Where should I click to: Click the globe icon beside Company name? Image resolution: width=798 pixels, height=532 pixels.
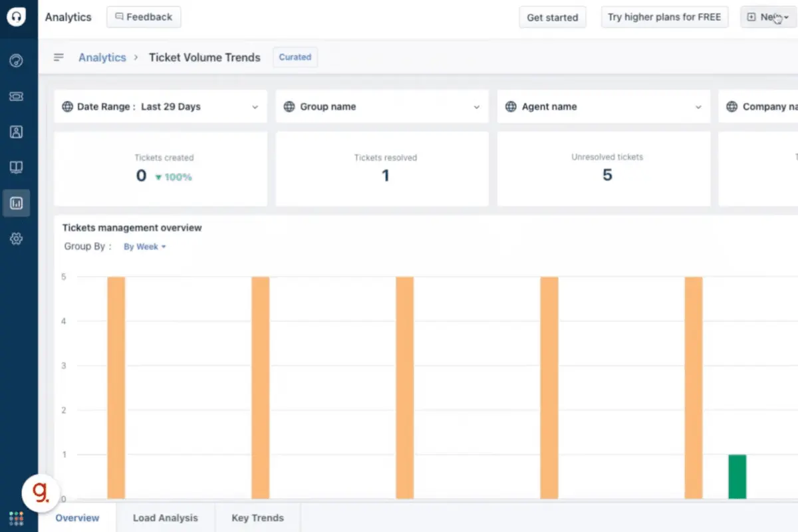(732, 106)
